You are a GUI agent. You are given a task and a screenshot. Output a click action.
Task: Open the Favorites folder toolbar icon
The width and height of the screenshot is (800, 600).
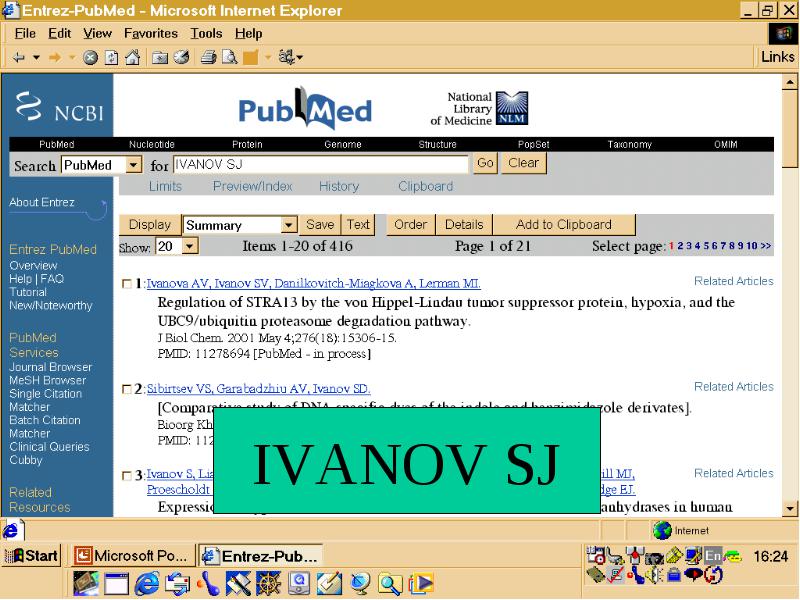[x=160, y=57]
